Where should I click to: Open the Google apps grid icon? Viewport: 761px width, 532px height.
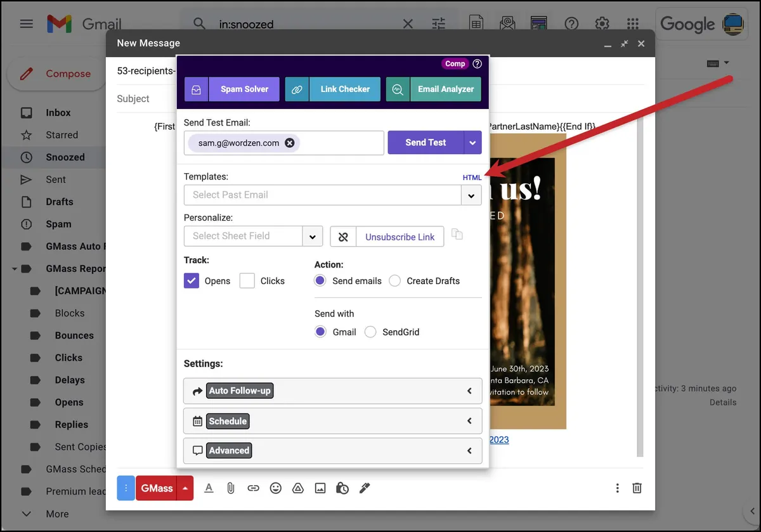[x=632, y=24]
